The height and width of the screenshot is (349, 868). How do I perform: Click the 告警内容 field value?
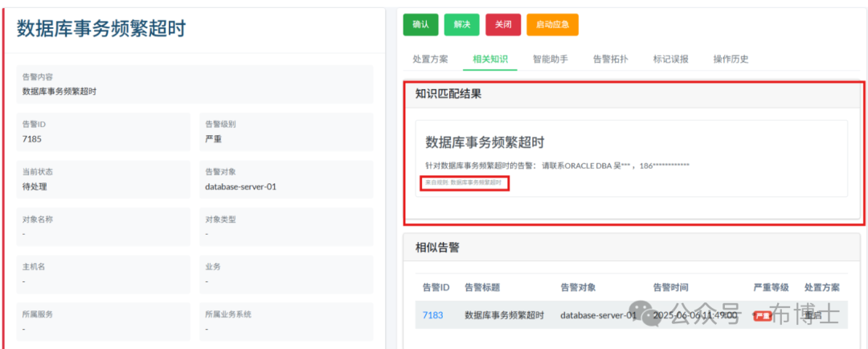(x=59, y=92)
